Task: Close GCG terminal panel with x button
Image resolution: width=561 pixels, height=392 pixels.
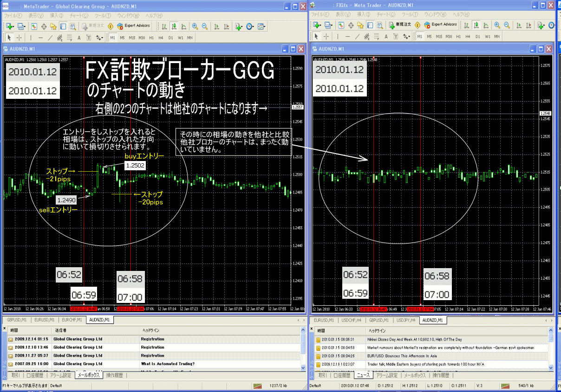Action: pos(5,328)
